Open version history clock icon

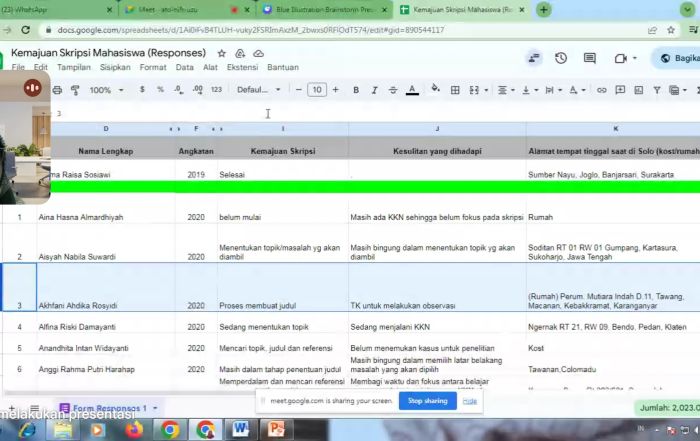coord(561,58)
